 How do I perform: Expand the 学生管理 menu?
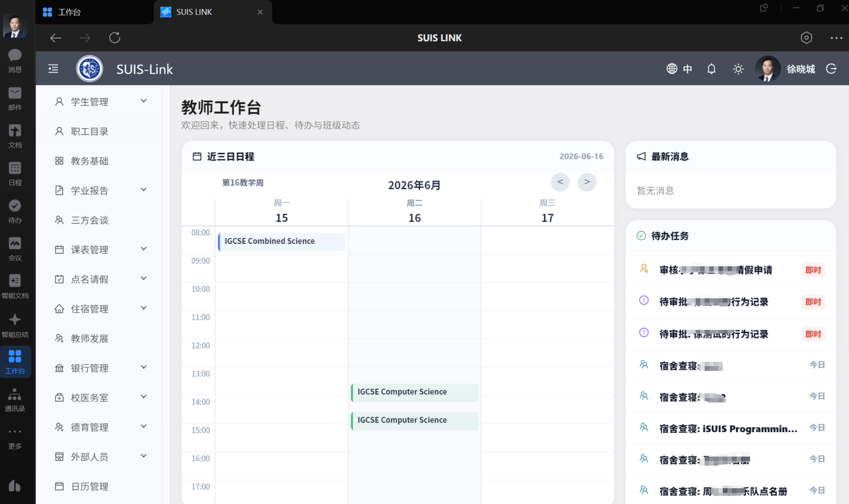tap(101, 102)
